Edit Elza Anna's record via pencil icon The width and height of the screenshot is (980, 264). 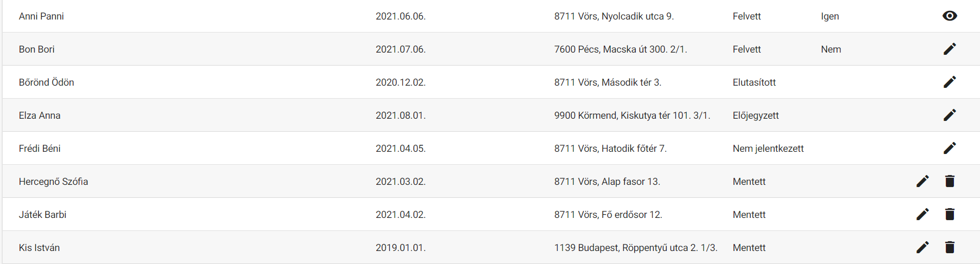tap(950, 115)
